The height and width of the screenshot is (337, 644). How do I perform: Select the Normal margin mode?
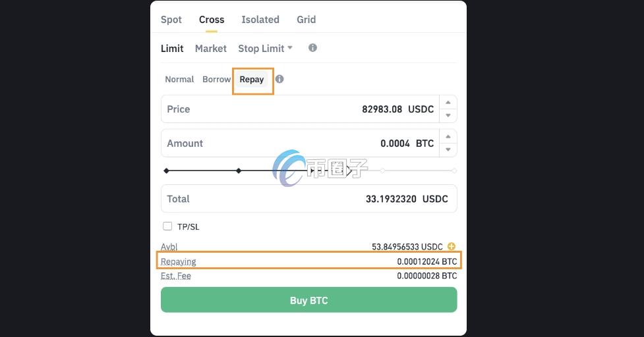(x=179, y=79)
